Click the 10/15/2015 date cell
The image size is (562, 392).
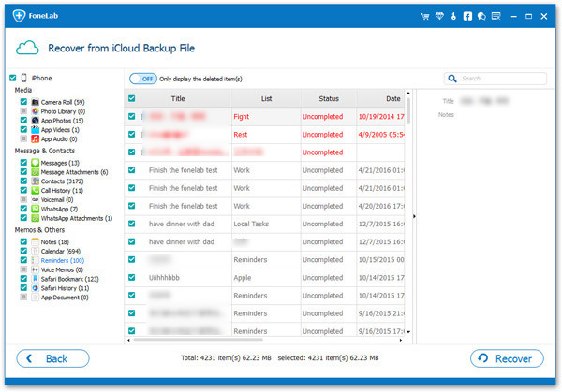(x=380, y=259)
